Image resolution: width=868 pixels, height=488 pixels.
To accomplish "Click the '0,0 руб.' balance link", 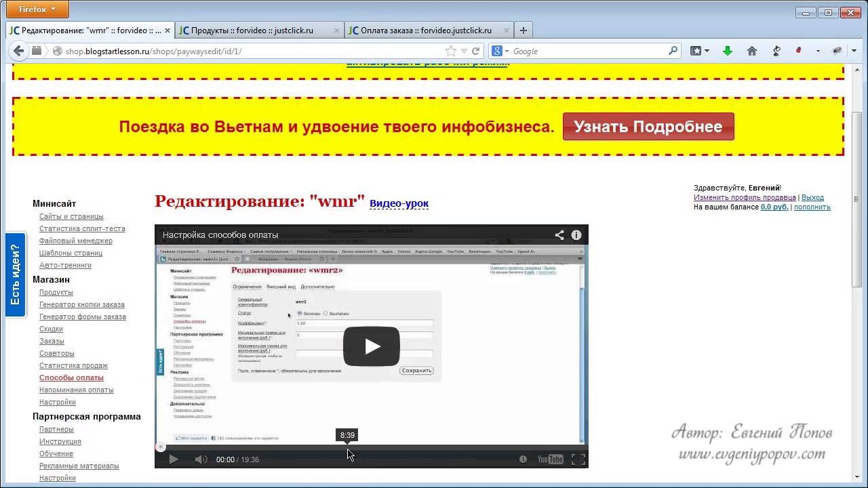I will pyautogui.click(x=774, y=207).
